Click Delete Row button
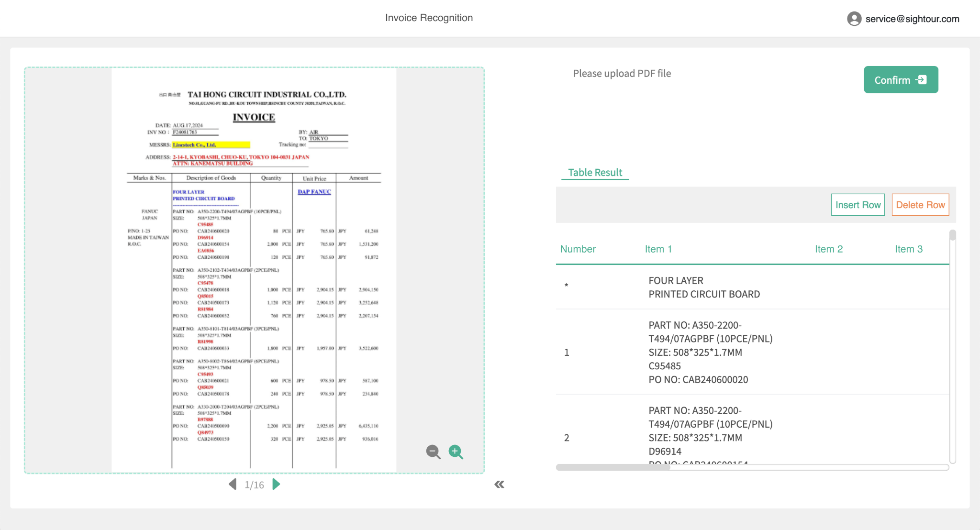980x530 pixels. click(920, 205)
